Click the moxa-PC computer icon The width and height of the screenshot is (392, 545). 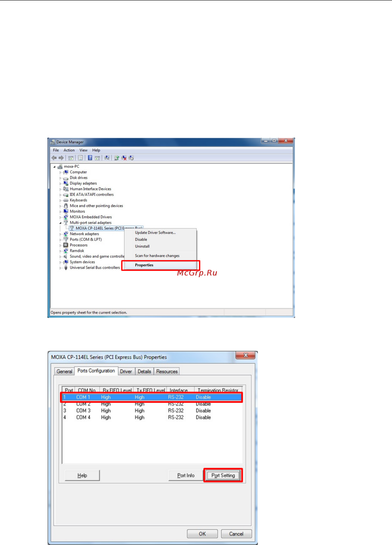tap(60, 166)
